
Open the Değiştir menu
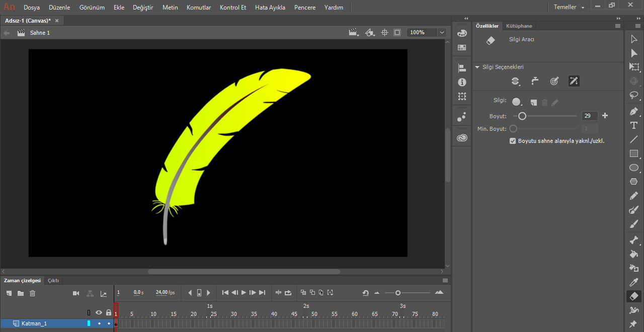click(143, 8)
